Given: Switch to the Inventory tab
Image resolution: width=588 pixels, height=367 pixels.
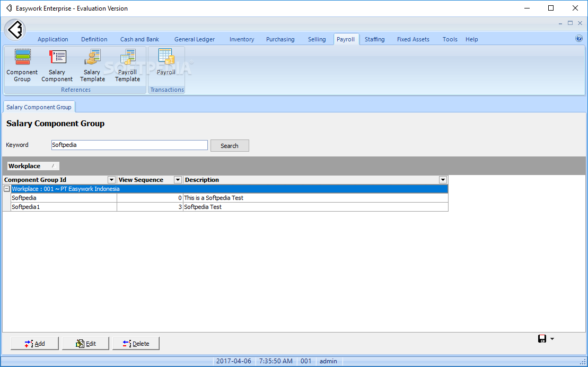Looking at the screenshot, I should (x=242, y=39).
